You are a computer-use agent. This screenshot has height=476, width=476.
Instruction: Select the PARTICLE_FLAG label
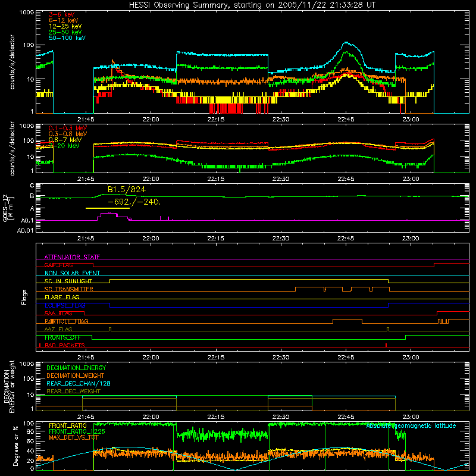pos(67,321)
